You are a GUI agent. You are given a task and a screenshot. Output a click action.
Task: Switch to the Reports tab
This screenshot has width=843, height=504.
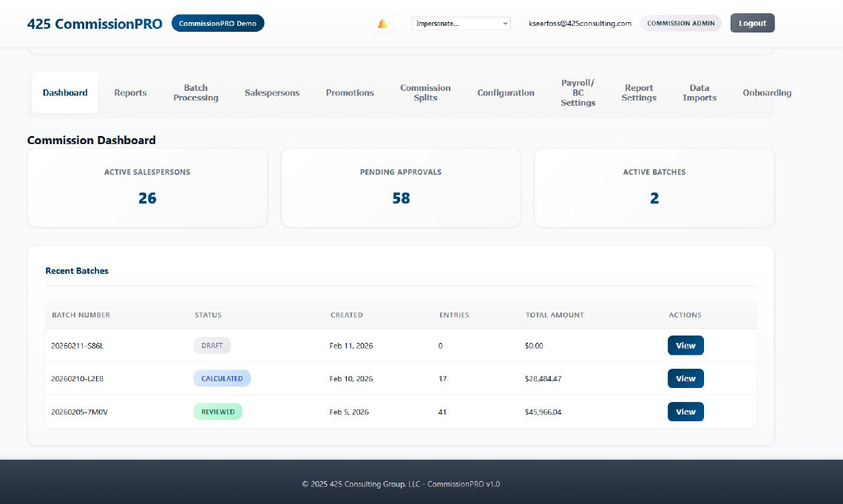tap(130, 93)
